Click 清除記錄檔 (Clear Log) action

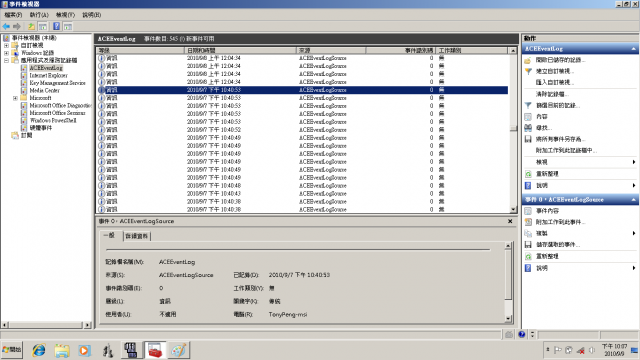[552, 94]
